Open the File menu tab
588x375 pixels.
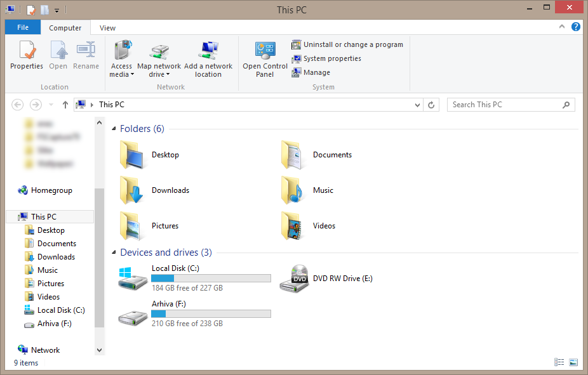[22, 27]
